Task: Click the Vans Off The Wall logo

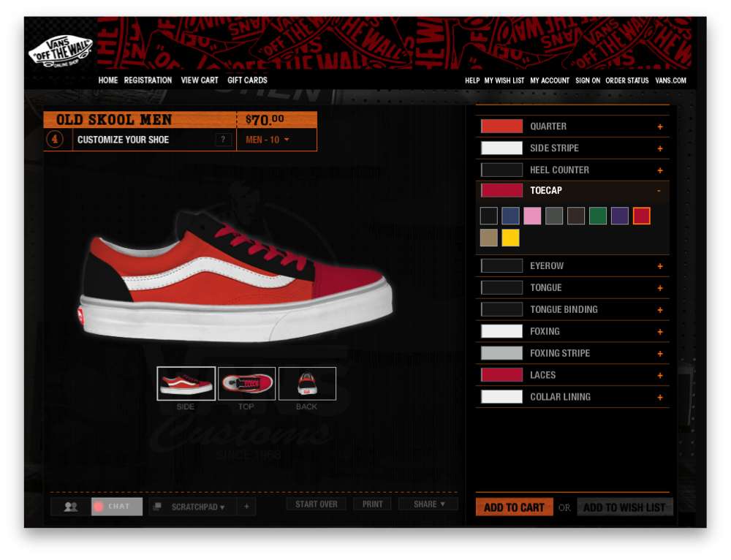Action: [61, 51]
